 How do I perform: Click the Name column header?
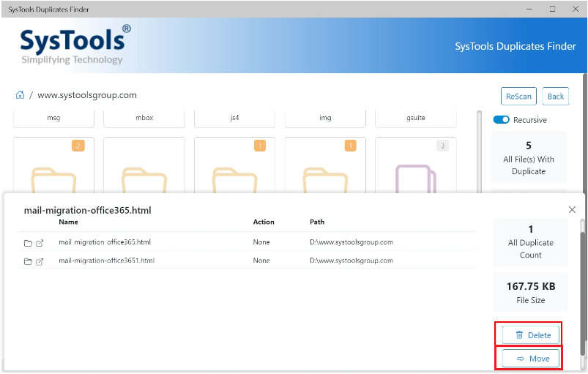click(x=68, y=222)
